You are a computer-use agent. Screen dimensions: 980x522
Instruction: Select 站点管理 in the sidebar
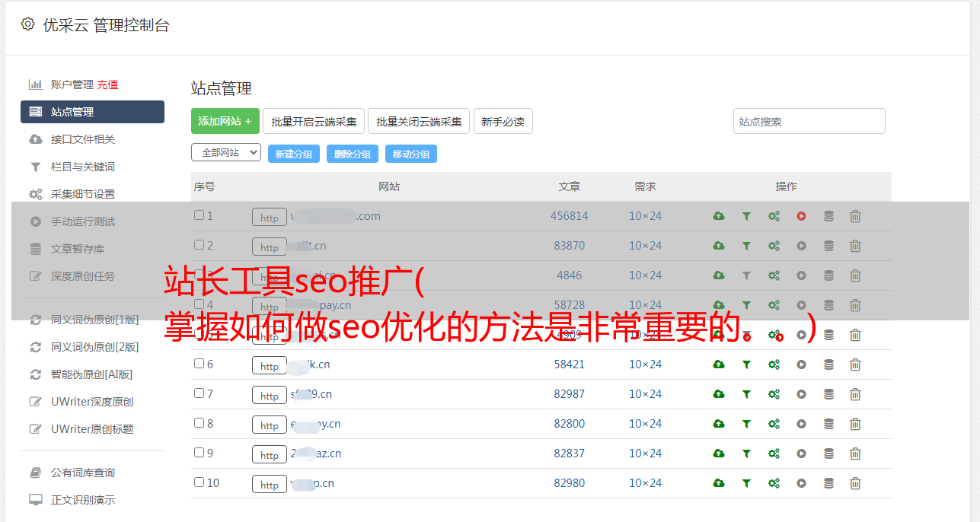[x=92, y=112]
